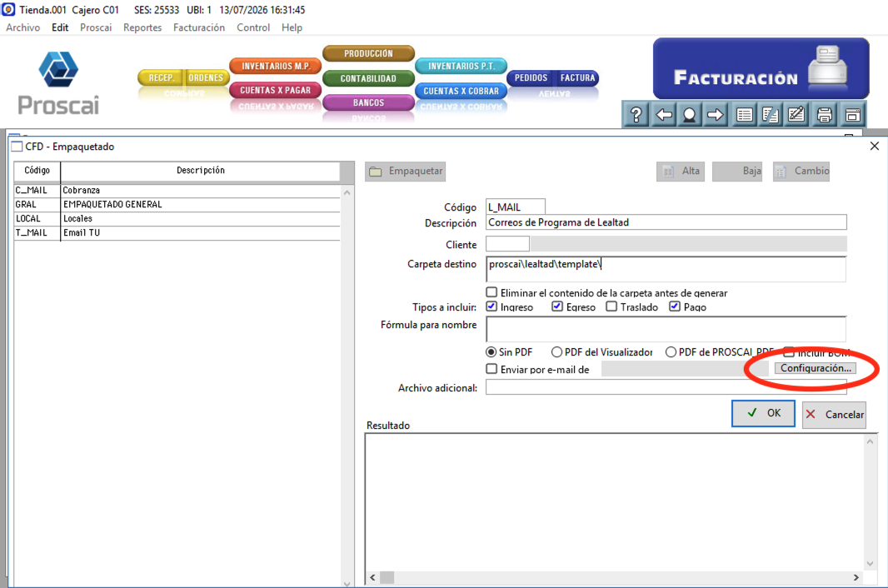Open the PRODUCCIÓN module

pyautogui.click(x=369, y=53)
